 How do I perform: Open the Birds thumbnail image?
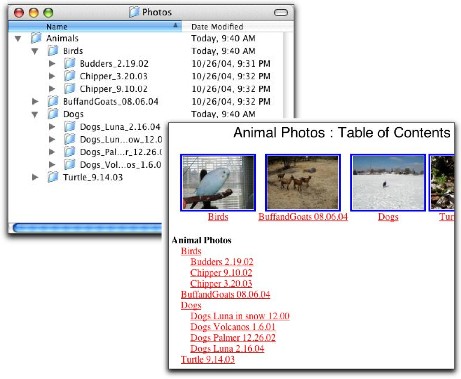click(x=218, y=182)
